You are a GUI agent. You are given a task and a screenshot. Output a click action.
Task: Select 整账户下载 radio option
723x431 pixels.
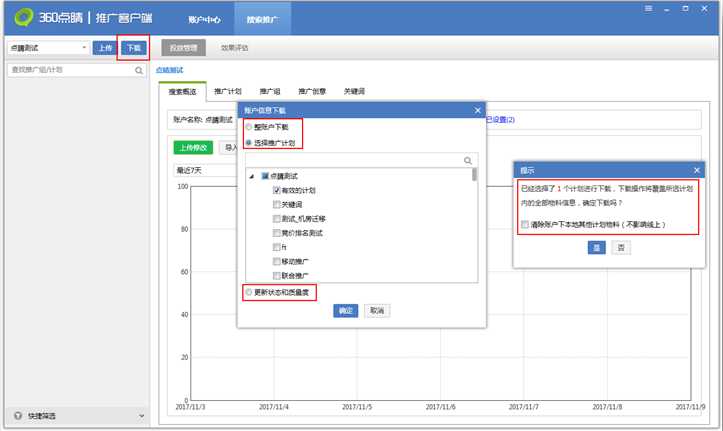pos(249,128)
